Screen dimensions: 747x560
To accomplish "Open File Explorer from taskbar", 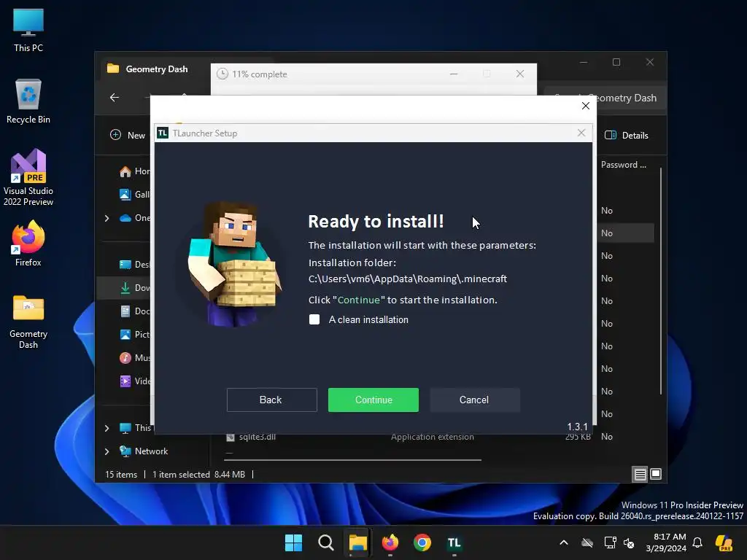I will [357, 542].
